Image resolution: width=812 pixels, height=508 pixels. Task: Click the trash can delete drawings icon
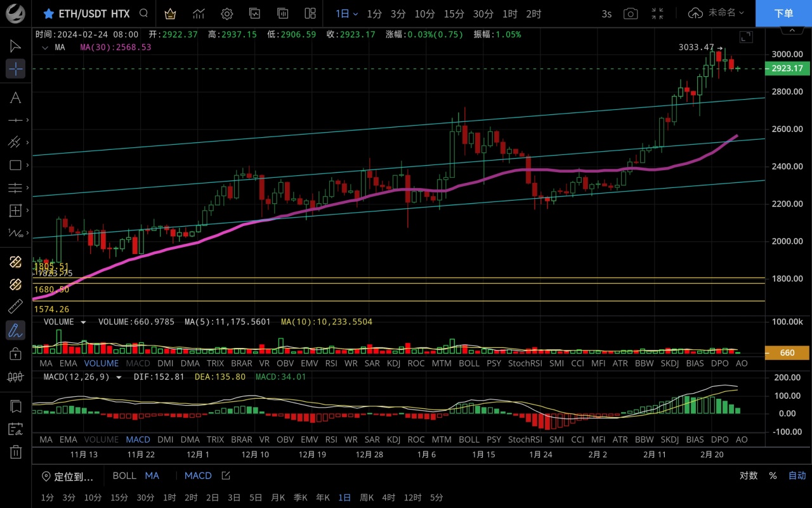click(15, 452)
